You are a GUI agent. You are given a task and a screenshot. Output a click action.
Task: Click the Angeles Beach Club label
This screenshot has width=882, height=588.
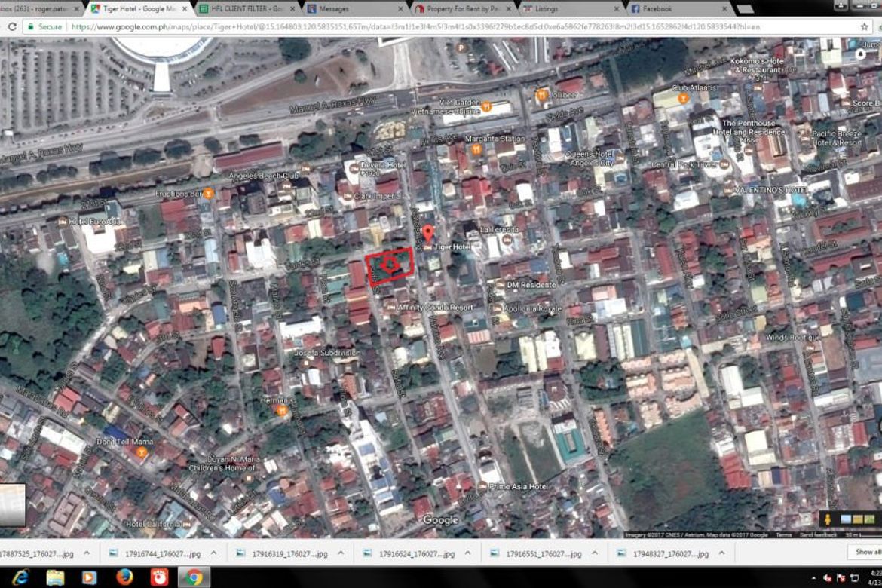tap(263, 176)
